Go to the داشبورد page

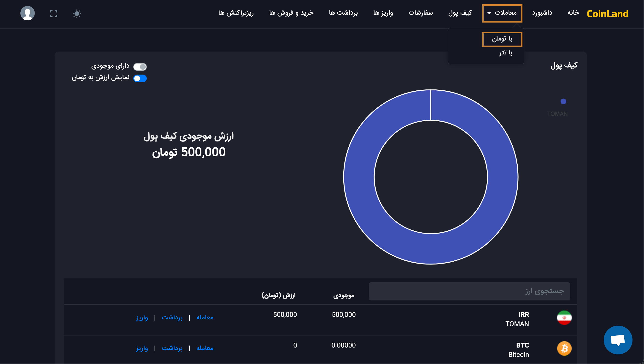pyautogui.click(x=542, y=13)
